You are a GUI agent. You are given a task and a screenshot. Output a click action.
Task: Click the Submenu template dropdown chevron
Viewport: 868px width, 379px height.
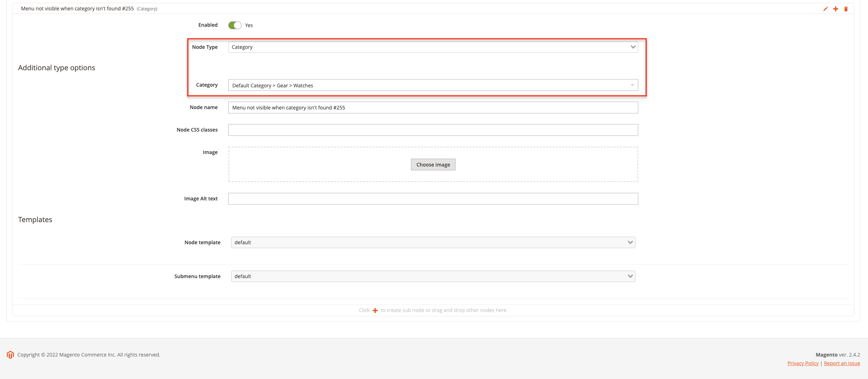coord(630,276)
